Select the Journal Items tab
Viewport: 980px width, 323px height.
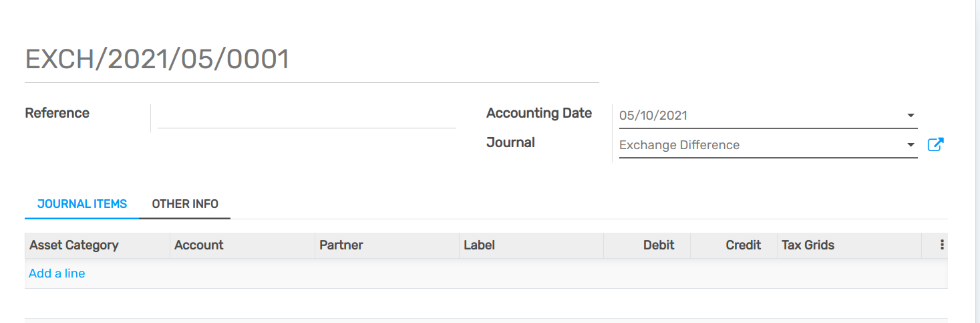point(82,204)
